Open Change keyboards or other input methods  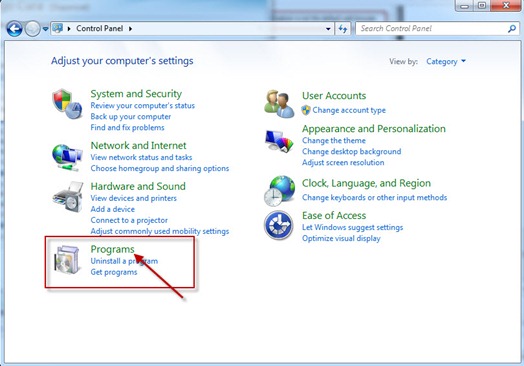374,198
